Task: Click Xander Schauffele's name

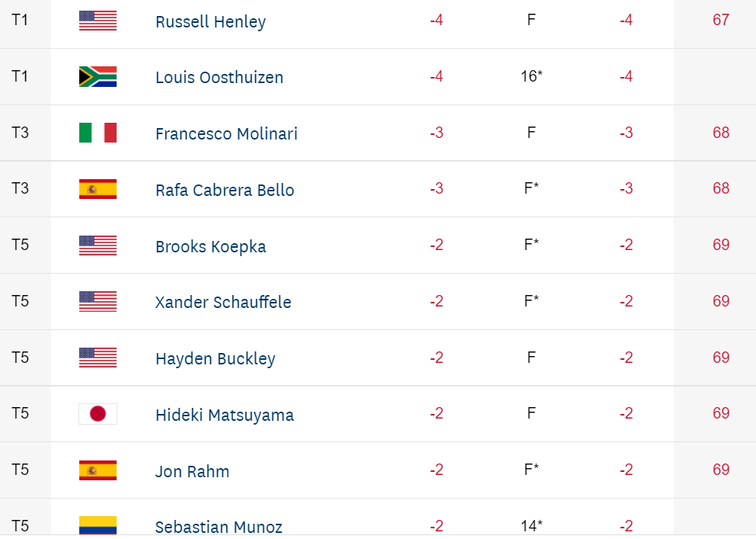Action: click(223, 303)
